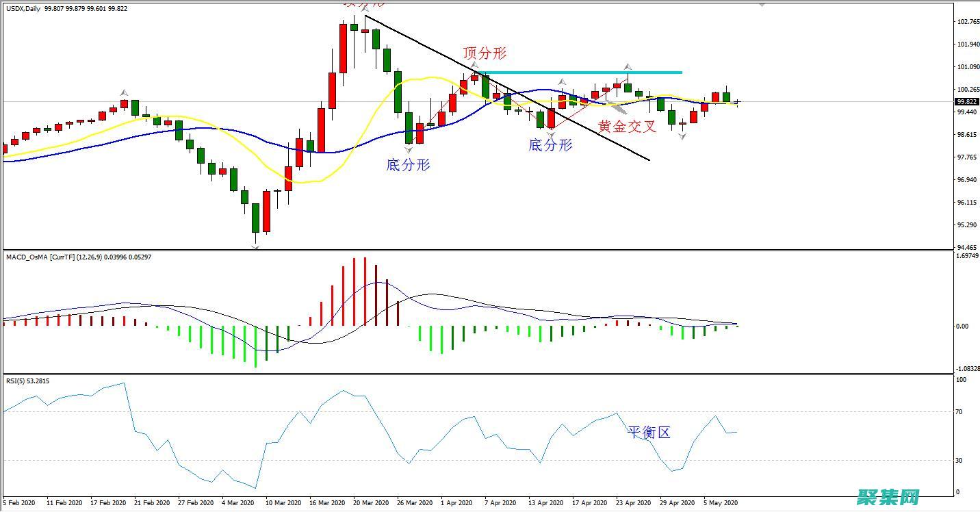Screen dimensions: 980x512
Task: Select the gray arrow pointing at 黄金交叉 crossover
Action: click(x=618, y=107)
